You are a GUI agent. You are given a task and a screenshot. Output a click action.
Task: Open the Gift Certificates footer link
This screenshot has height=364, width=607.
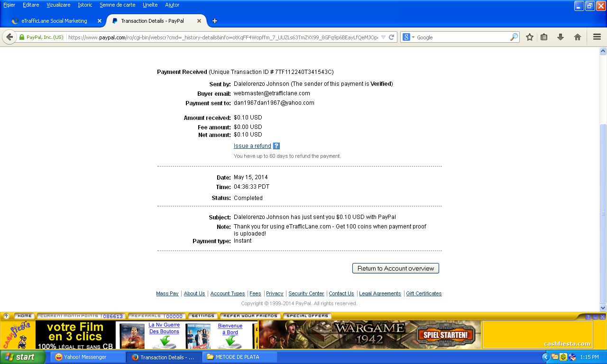tap(424, 293)
